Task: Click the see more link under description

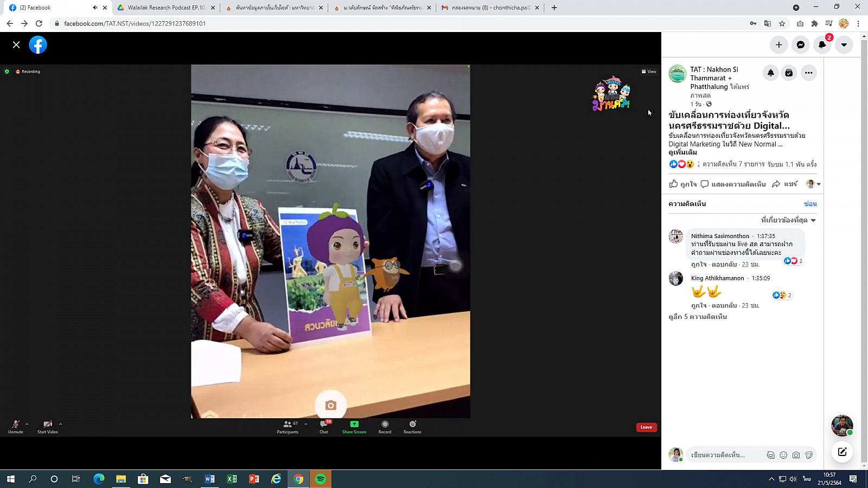Action: click(x=682, y=152)
